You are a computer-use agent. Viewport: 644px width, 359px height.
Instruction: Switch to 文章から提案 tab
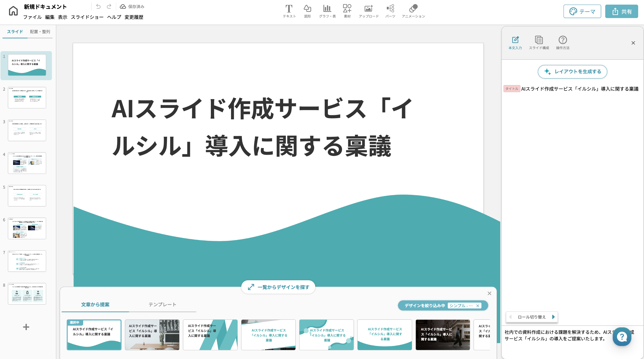click(x=95, y=304)
